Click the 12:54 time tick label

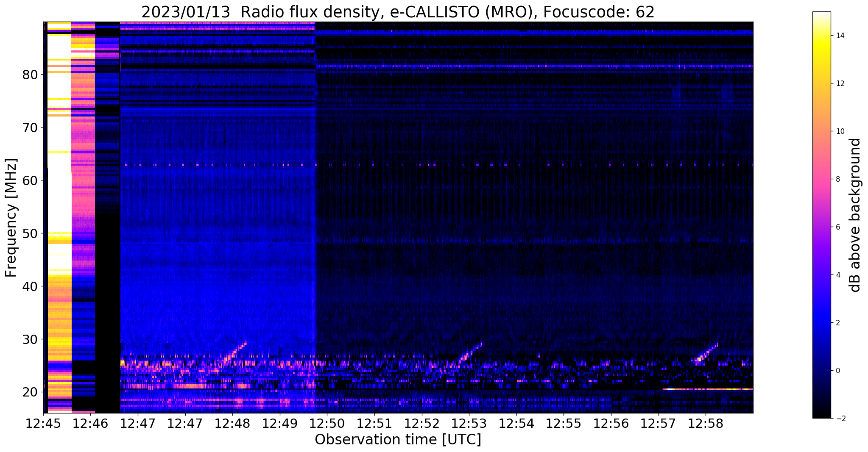pyautogui.click(x=516, y=424)
